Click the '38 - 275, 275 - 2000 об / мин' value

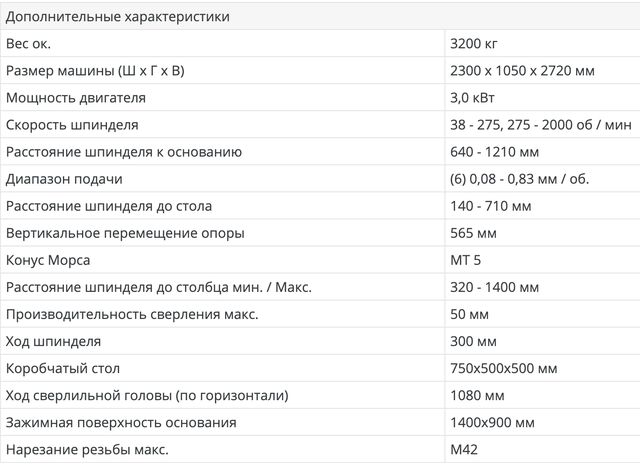coord(538,125)
